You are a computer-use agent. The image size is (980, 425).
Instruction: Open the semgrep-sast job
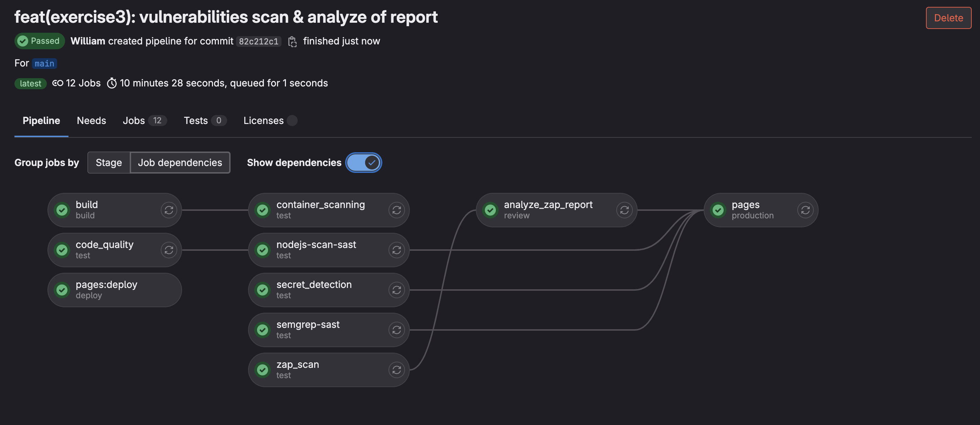[329, 330]
